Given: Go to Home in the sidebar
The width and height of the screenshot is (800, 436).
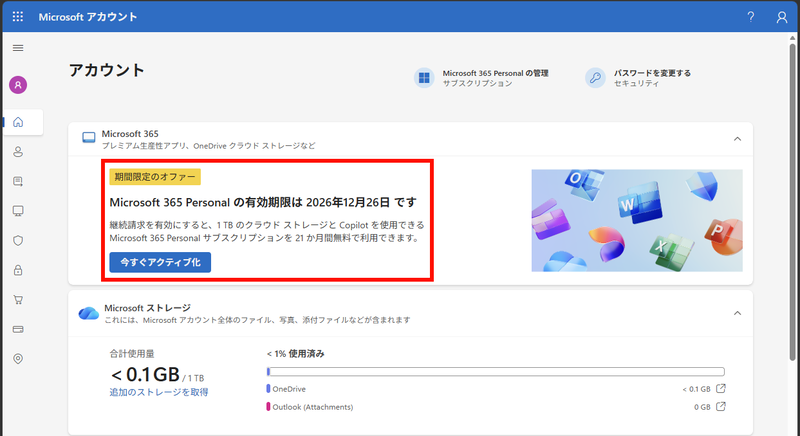Looking at the screenshot, I should [x=18, y=122].
